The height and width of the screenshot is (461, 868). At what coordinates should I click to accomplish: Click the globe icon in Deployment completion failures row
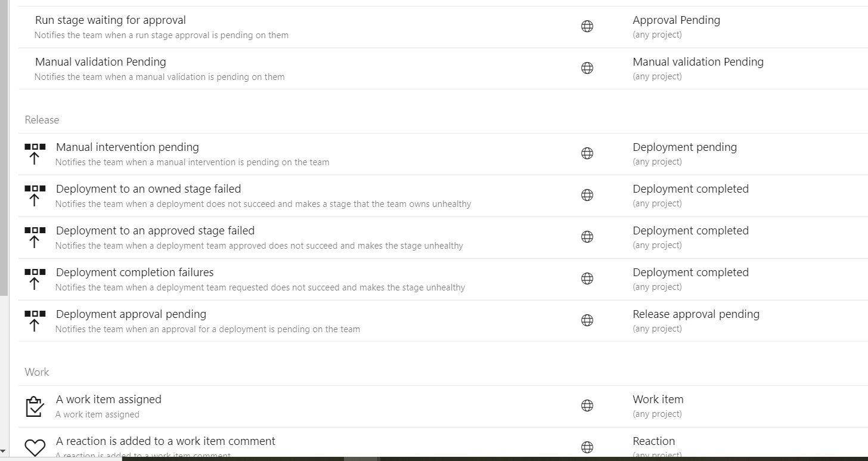(587, 279)
